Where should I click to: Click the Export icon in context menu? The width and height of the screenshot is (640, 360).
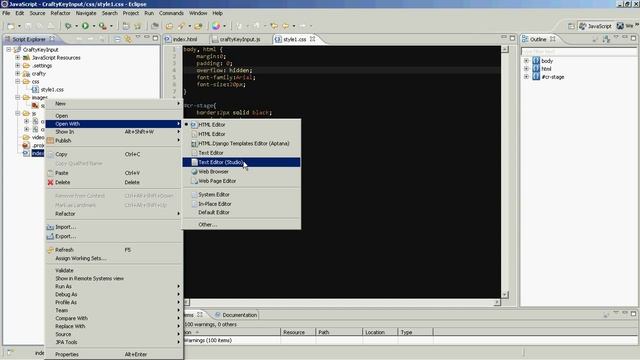coord(50,236)
